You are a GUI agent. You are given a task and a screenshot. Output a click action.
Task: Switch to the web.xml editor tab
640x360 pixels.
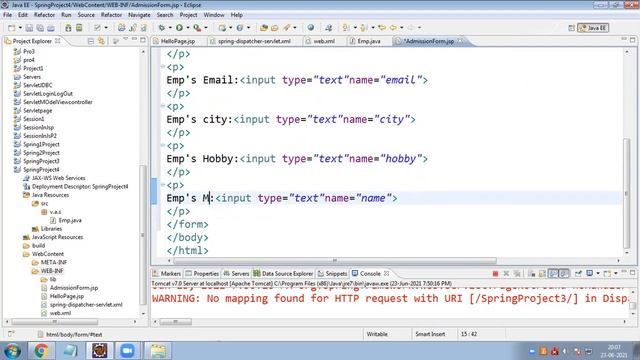point(324,41)
